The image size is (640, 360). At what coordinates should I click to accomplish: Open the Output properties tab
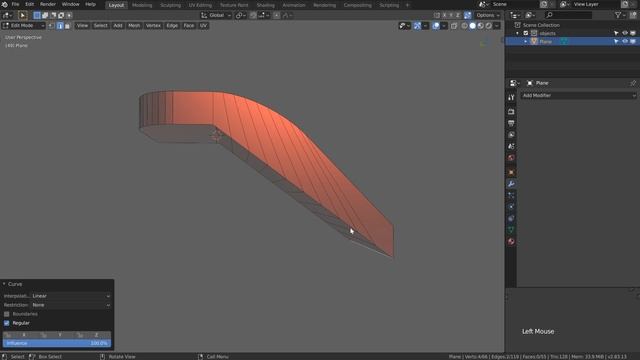(511, 123)
